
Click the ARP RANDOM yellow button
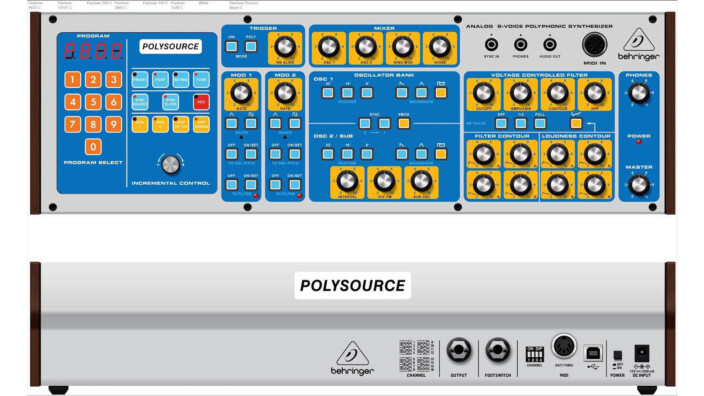[x=201, y=124]
